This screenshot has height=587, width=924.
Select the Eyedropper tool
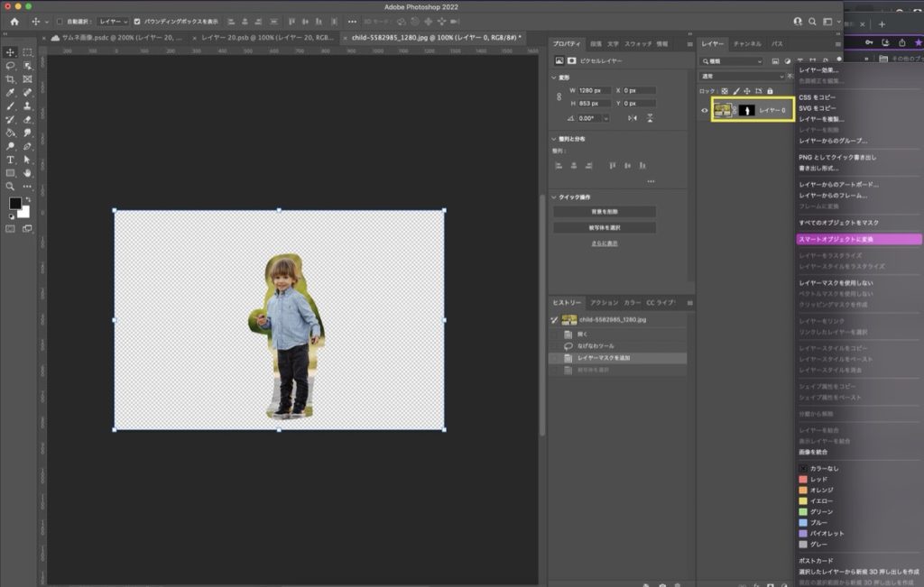coord(10,93)
